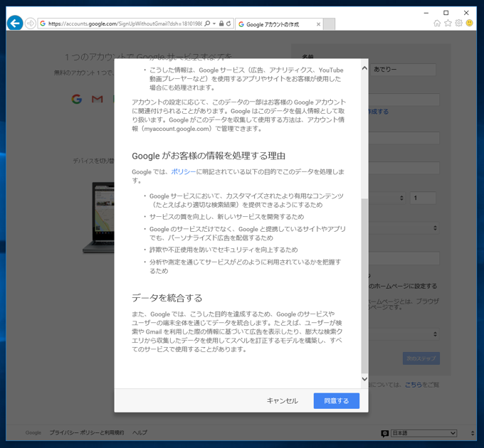The width and height of the screenshot is (484, 448).
Task: Open a new blank tab
Action: point(329,24)
